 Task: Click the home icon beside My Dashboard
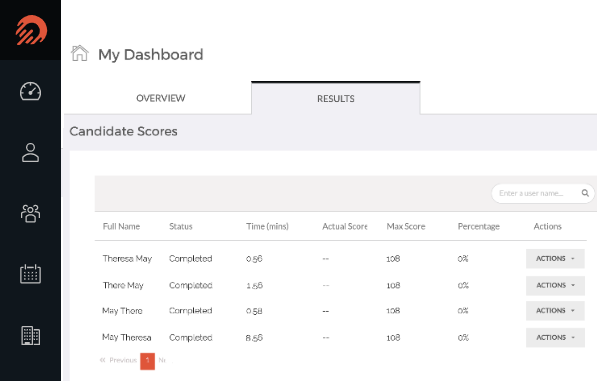click(80, 53)
